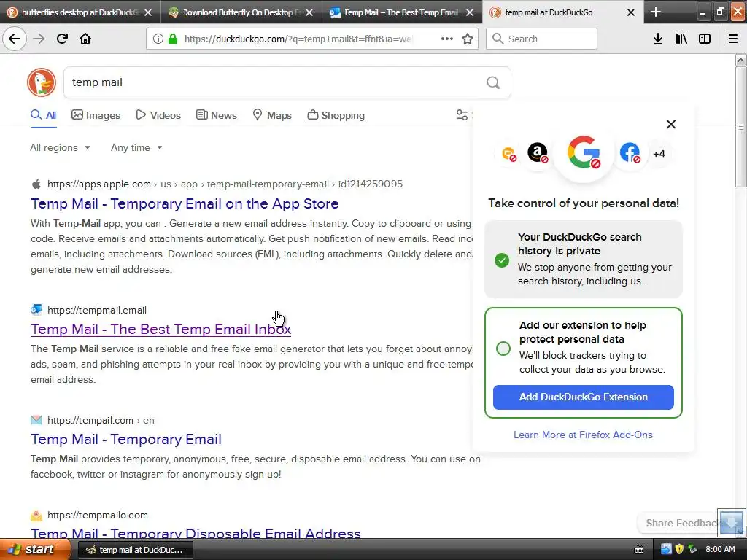This screenshot has width=747, height=560.
Task: Open page actions three-dot menu
Action: 447,39
